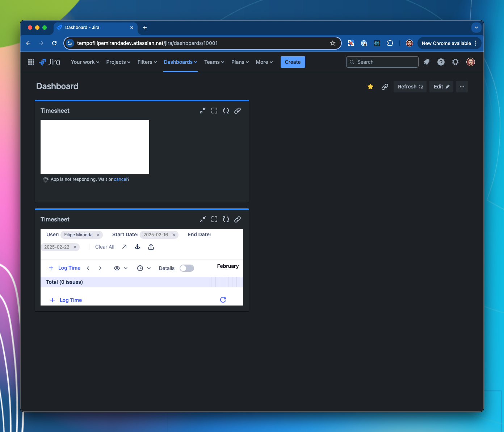Minimize the not-responding Timesheet gadget

(x=203, y=111)
